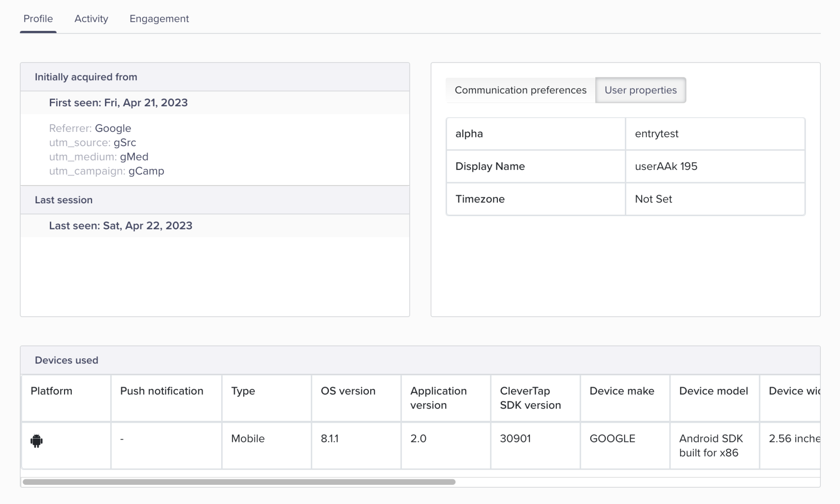Click the push notification '-' cell
This screenshot has height=504, width=840.
(x=166, y=445)
